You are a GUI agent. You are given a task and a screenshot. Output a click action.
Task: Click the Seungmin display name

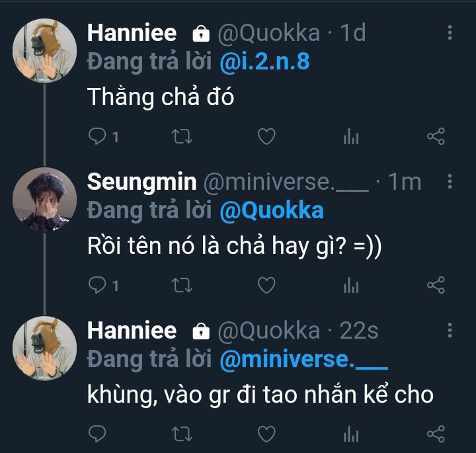tap(141, 181)
